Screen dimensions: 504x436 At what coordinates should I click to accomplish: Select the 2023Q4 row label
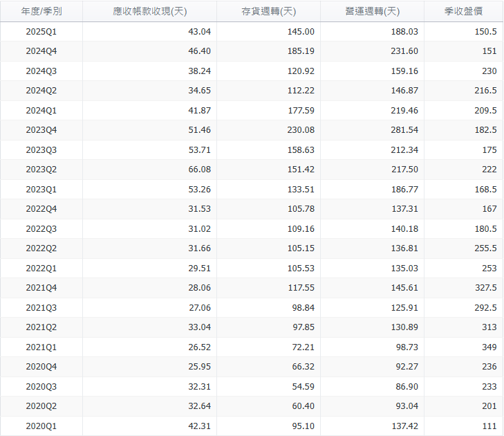pyautogui.click(x=41, y=130)
